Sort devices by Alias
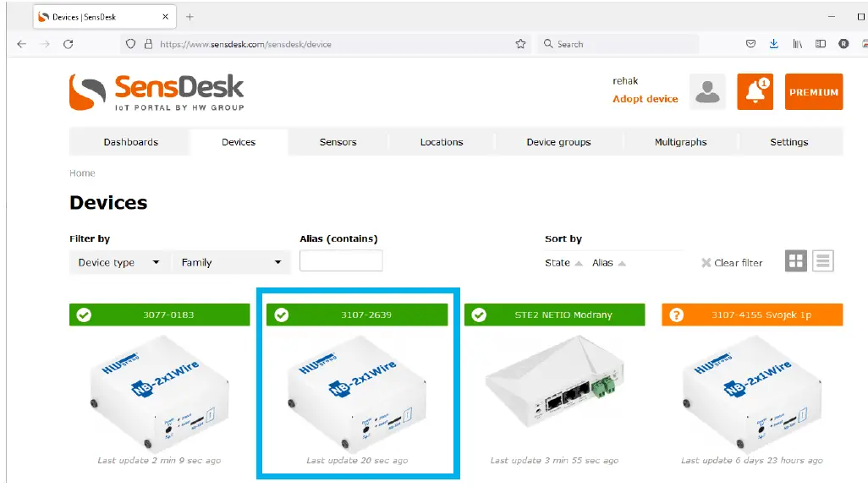868x498 pixels. pos(608,263)
